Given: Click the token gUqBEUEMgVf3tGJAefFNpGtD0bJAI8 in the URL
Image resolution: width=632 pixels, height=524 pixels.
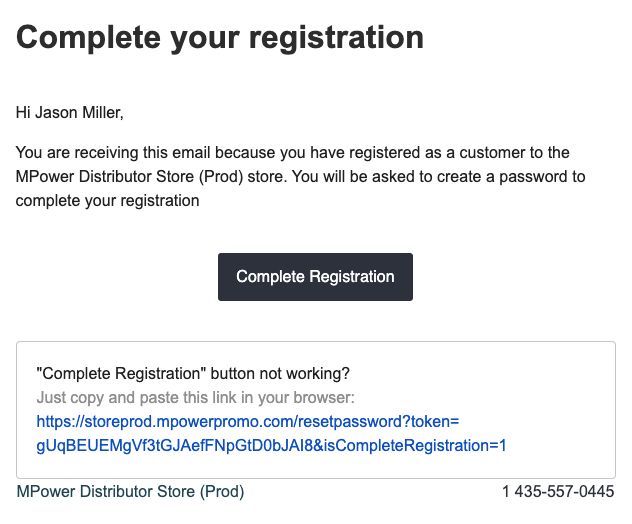Looking at the screenshot, I should 176,446.
